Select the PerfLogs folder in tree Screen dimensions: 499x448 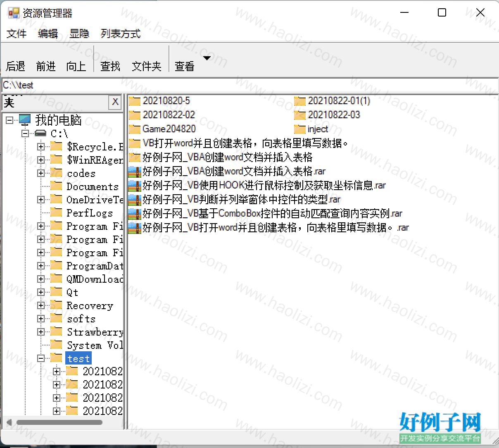90,213
